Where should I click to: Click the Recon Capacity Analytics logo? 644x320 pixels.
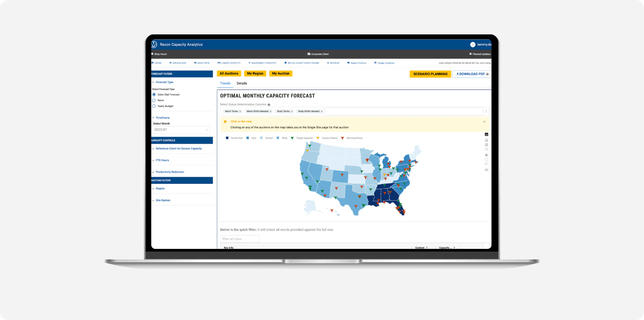154,44
